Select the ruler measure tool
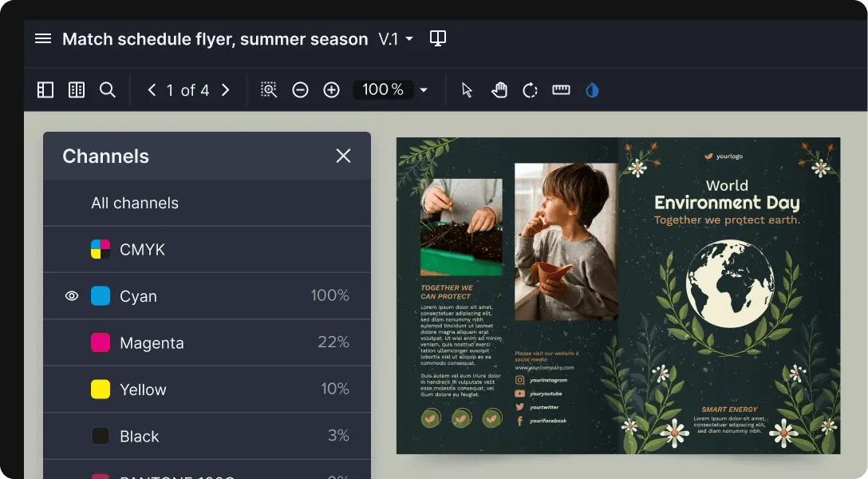The width and height of the screenshot is (868, 479). click(x=561, y=90)
